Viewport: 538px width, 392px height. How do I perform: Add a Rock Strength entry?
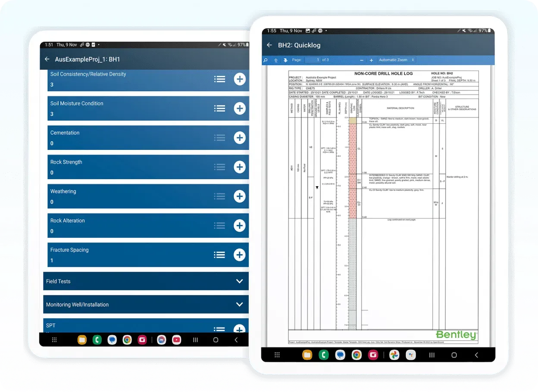[x=240, y=167]
